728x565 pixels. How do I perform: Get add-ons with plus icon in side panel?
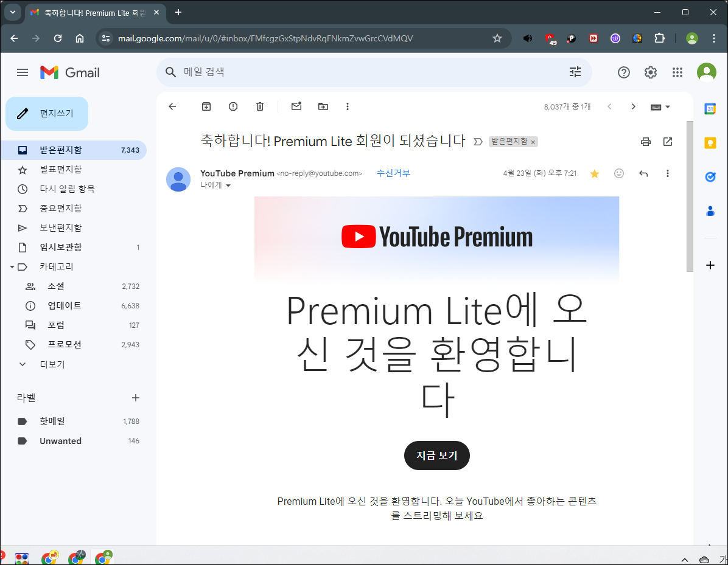pyautogui.click(x=710, y=265)
